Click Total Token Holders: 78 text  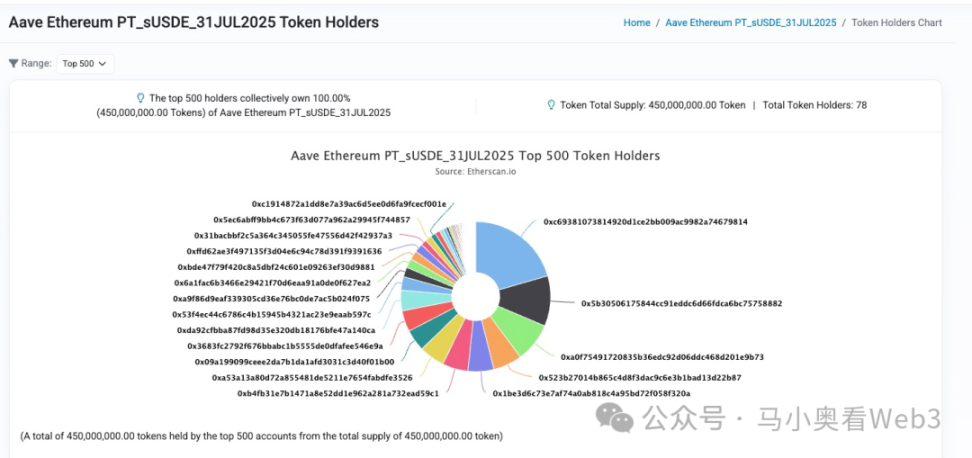coord(815,105)
